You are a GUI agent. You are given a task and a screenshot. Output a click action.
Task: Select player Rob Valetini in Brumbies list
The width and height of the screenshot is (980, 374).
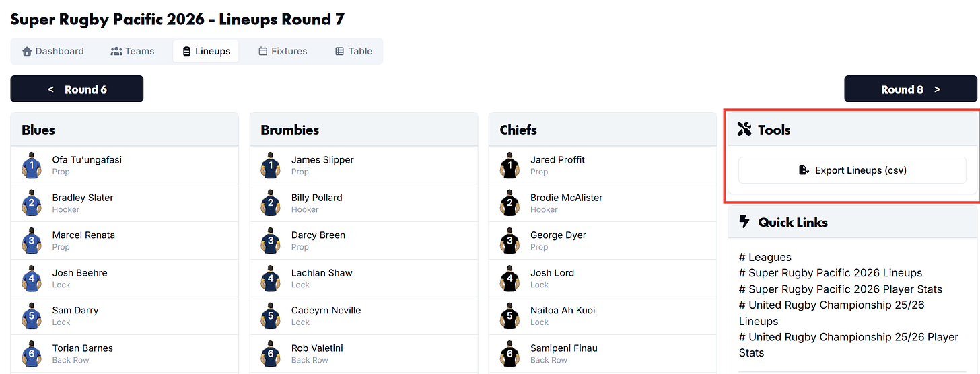317,348
